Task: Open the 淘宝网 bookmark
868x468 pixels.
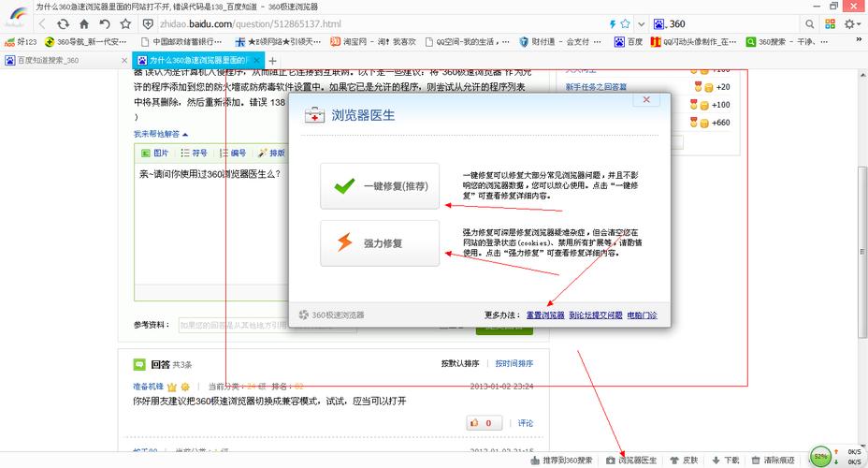Action: [x=373, y=41]
